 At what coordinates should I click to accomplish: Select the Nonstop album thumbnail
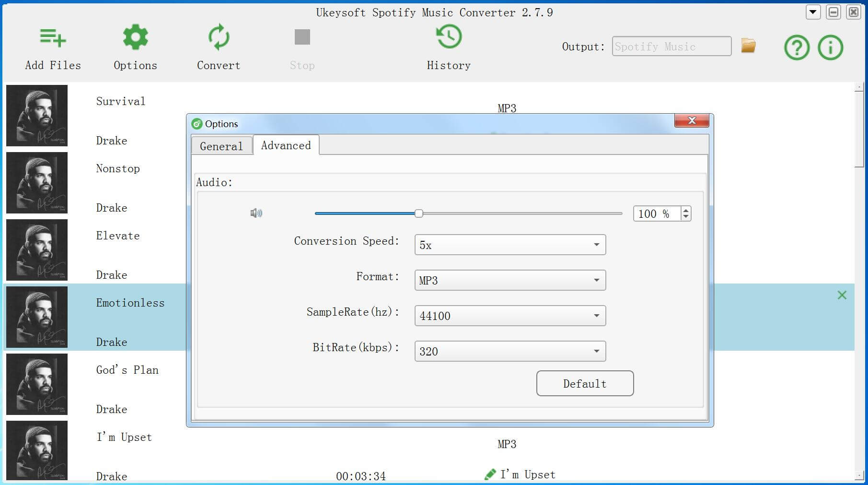click(37, 183)
